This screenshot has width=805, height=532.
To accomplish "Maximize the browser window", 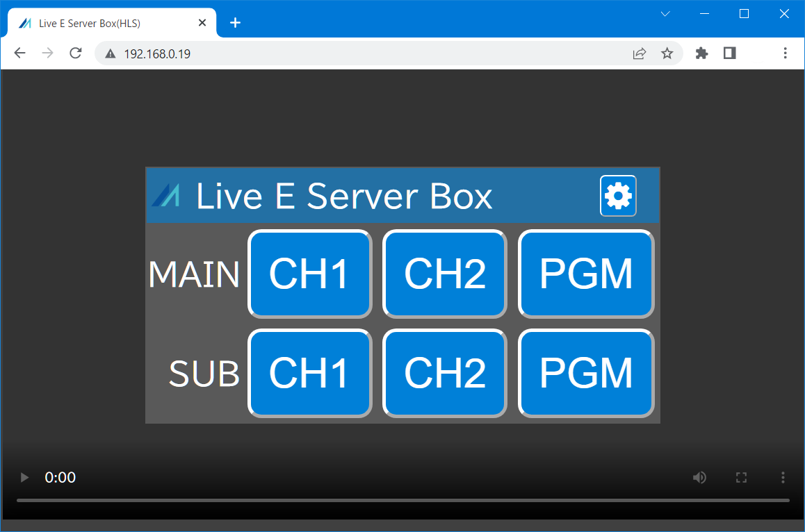I will [744, 14].
